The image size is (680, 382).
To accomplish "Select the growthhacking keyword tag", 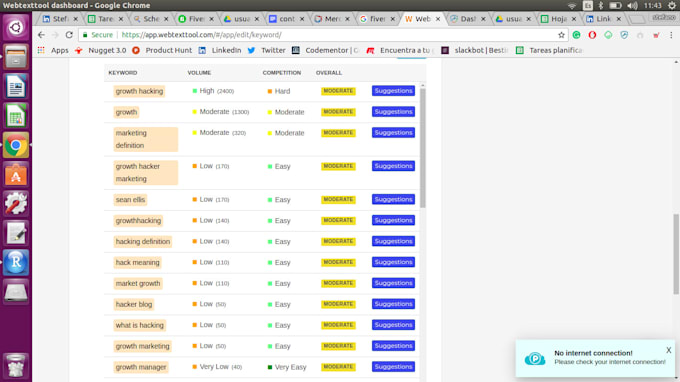I will [x=138, y=221].
